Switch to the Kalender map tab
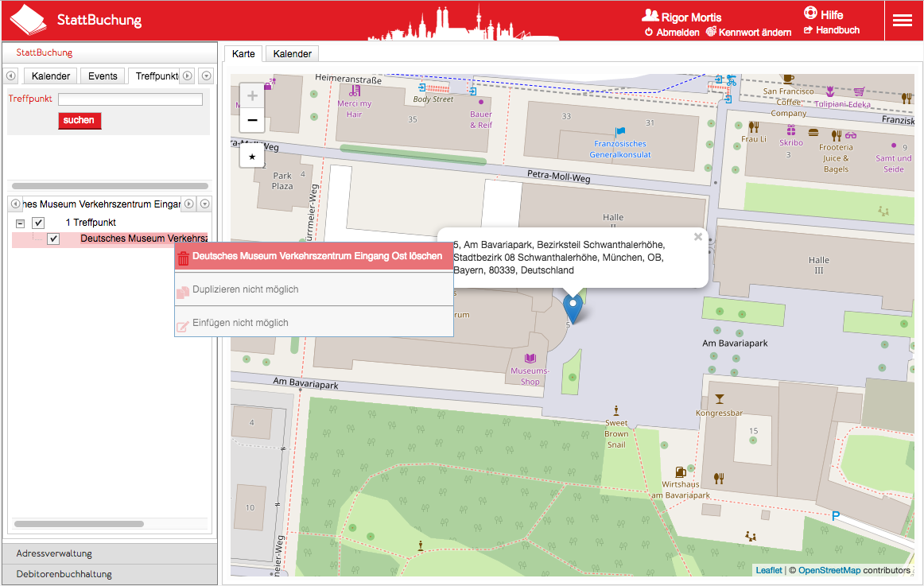 click(292, 53)
